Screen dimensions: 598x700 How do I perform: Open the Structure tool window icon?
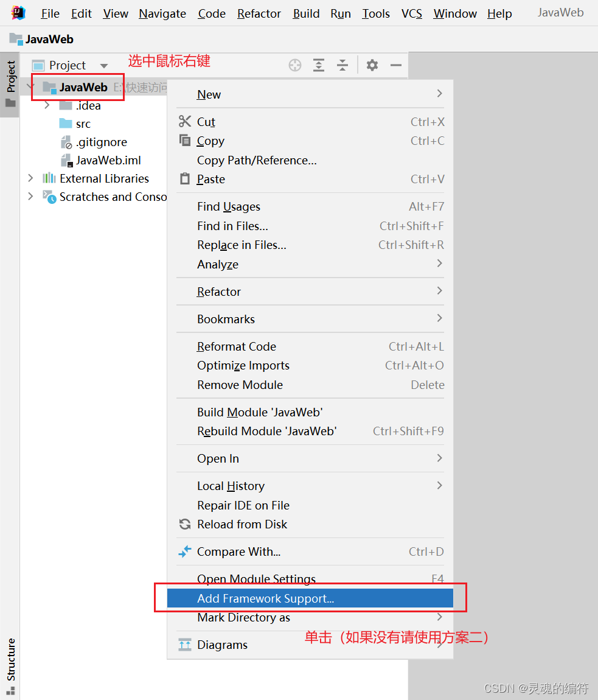point(11,690)
